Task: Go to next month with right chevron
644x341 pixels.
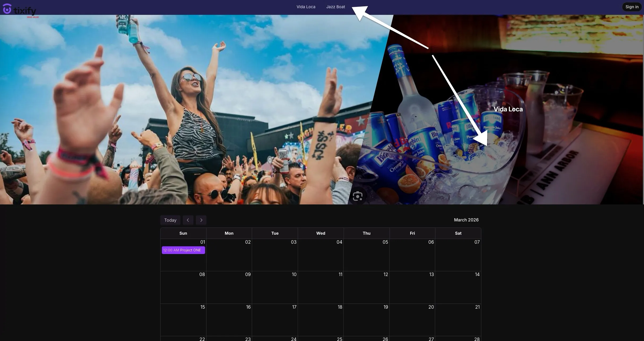Action: coord(201,220)
